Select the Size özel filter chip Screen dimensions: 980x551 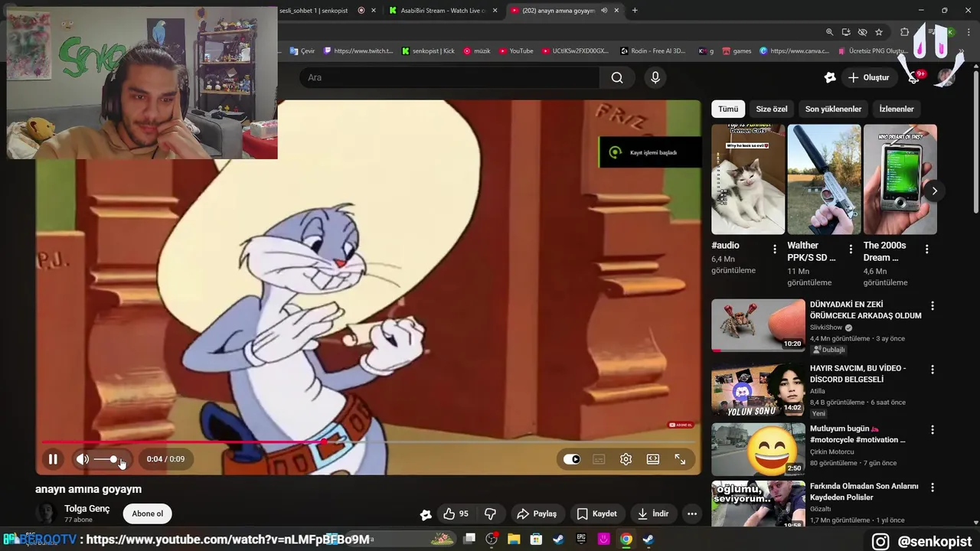coord(772,109)
